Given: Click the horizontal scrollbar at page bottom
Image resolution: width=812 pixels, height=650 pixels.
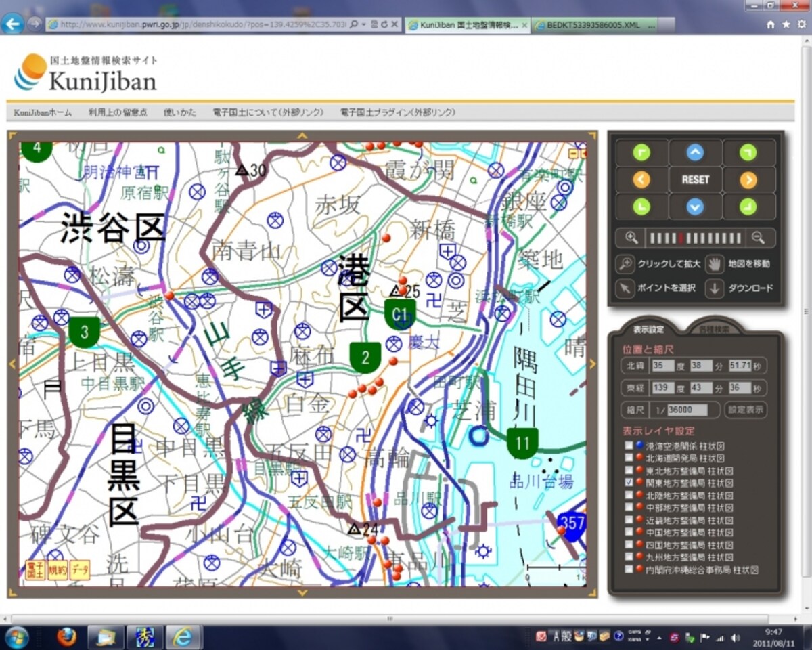Looking at the screenshot, I should [x=389, y=618].
